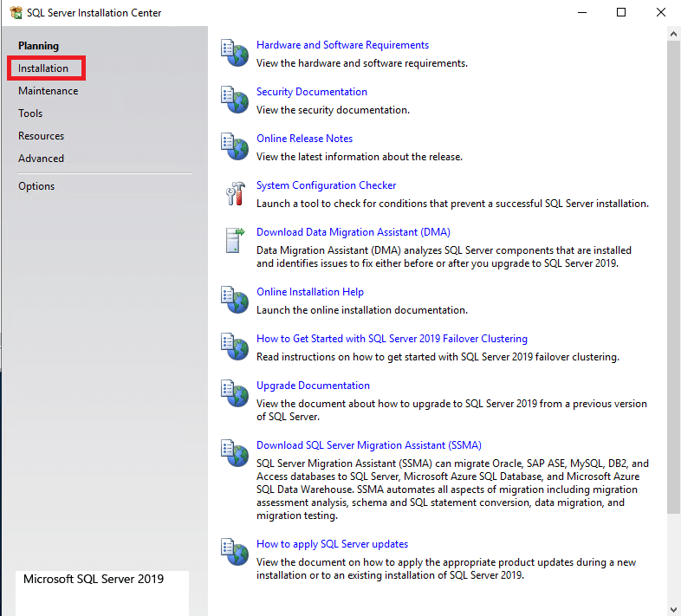The width and height of the screenshot is (681, 616).
Task: Open How to Get Started with Failover Clustering
Action: point(392,339)
